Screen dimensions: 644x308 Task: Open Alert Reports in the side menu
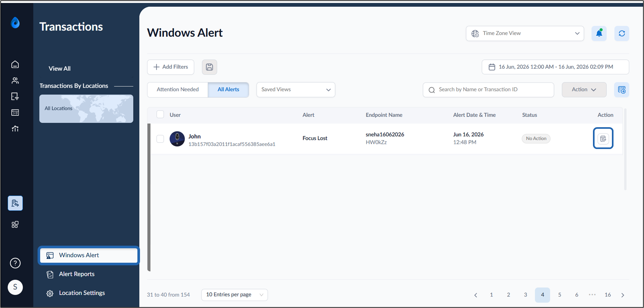click(76, 274)
